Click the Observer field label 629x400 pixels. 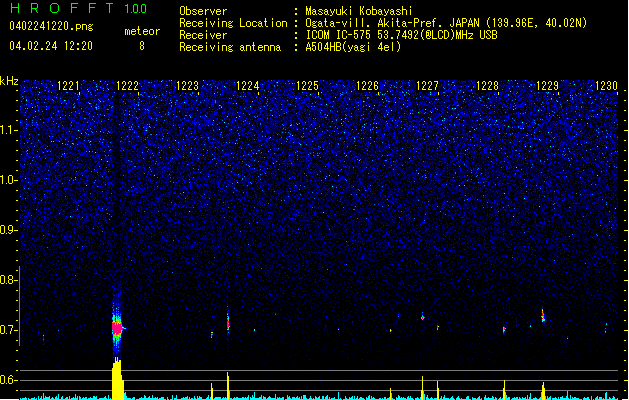(x=203, y=11)
